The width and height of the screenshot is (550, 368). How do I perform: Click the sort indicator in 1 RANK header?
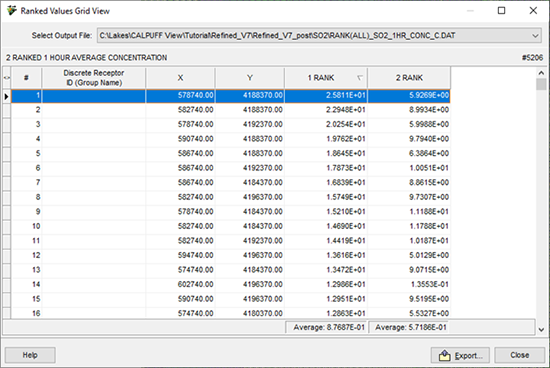coord(360,78)
